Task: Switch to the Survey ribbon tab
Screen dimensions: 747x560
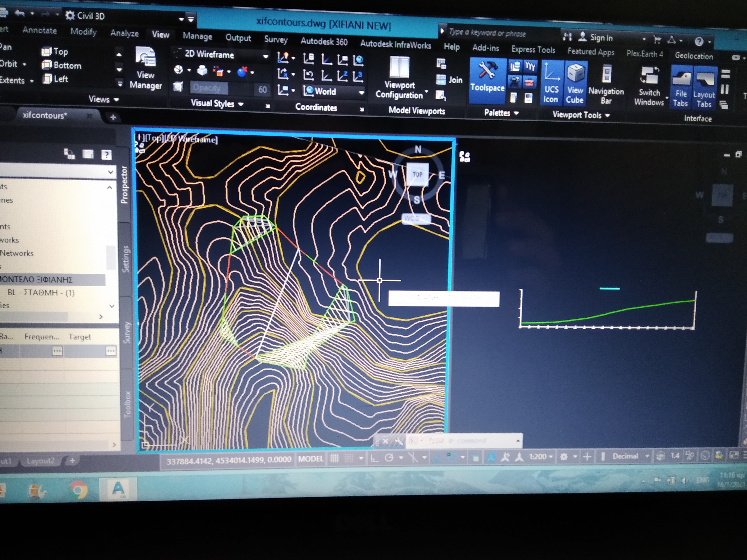Action: (275, 39)
